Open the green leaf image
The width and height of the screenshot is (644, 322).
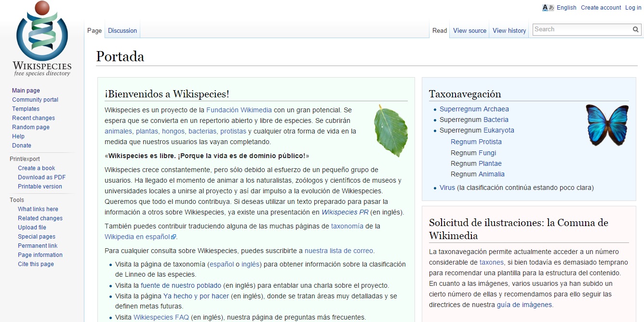click(x=391, y=131)
